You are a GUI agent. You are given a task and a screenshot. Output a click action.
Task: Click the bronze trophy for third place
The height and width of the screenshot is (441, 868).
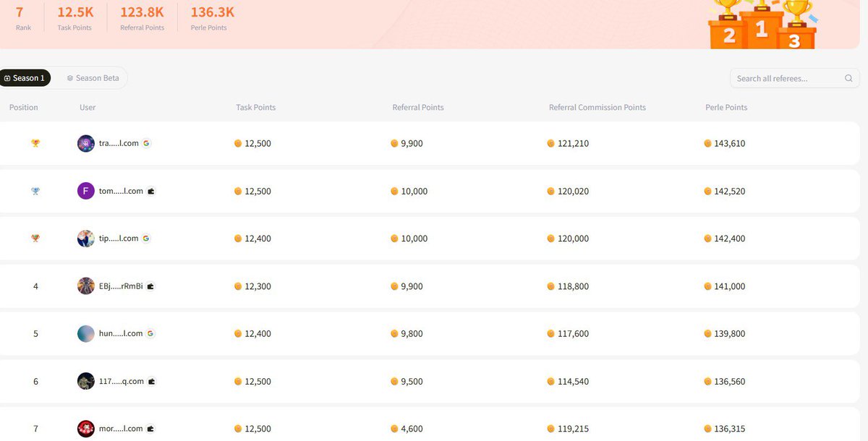35,239
